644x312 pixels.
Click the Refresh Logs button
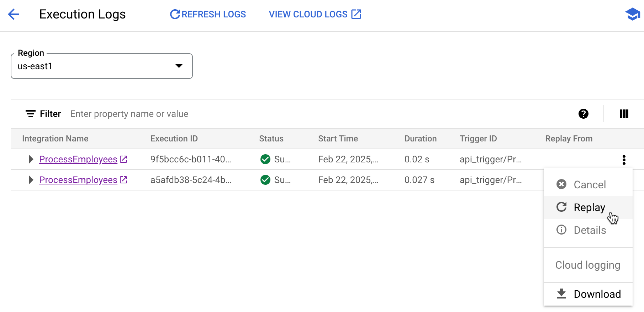[208, 14]
